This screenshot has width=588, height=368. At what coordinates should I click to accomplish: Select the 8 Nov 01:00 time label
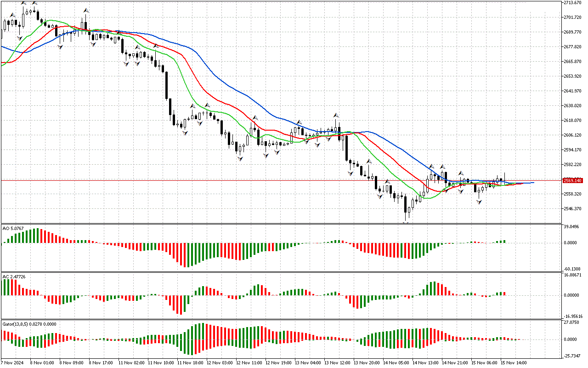pyautogui.click(x=42, y=362)
